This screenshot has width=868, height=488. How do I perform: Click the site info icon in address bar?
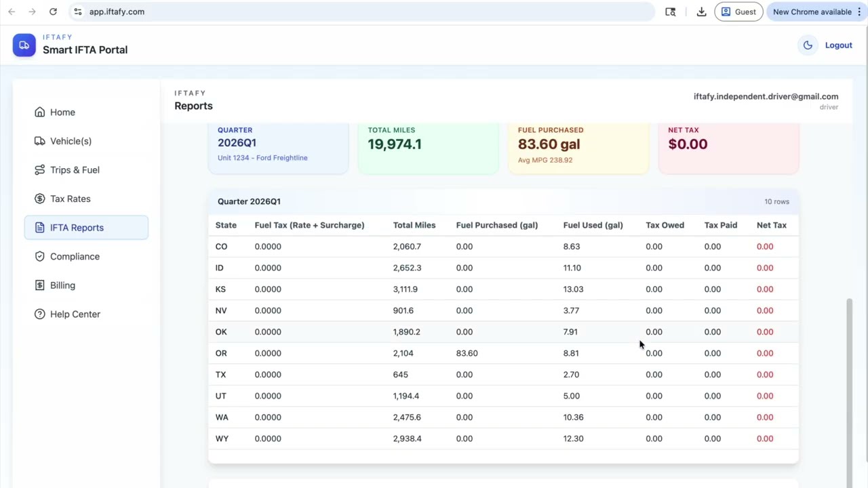coord(78,12)
